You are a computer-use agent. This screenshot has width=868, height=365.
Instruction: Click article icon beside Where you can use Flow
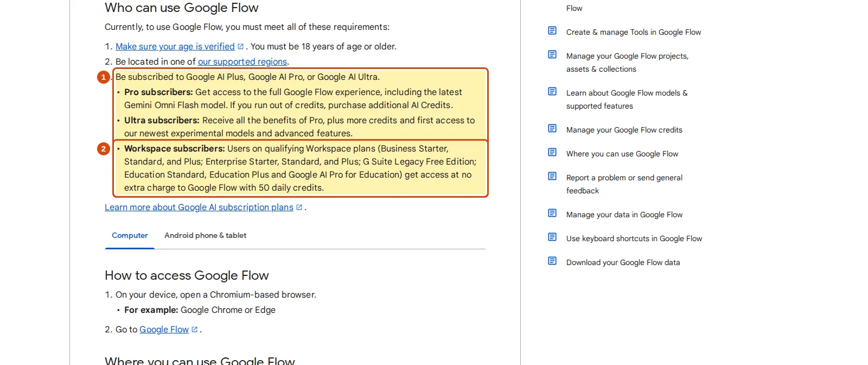552,152
